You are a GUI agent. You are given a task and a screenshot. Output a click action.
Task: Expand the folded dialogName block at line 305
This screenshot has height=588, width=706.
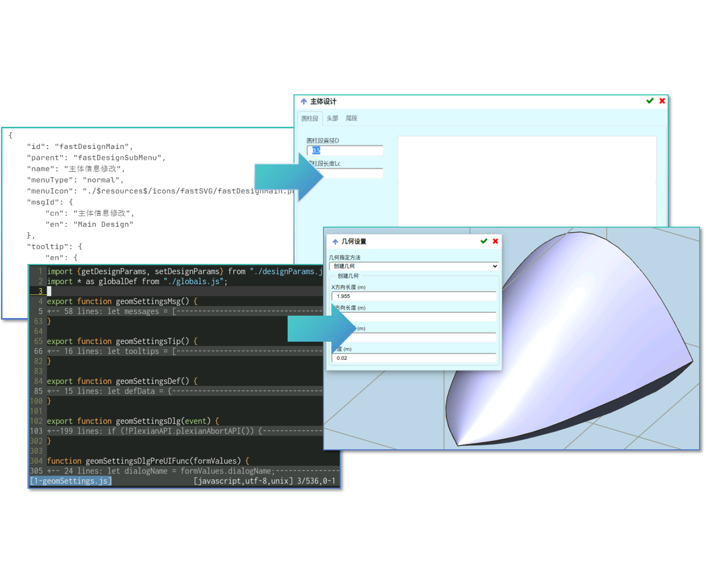pos(184,471)
